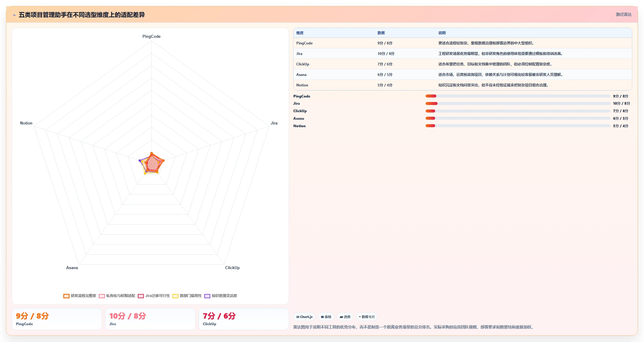Click 9分 / 8分 value beside PingCode progress bar
This screenshot has width=644, height=342.
[x=621, y=96]
